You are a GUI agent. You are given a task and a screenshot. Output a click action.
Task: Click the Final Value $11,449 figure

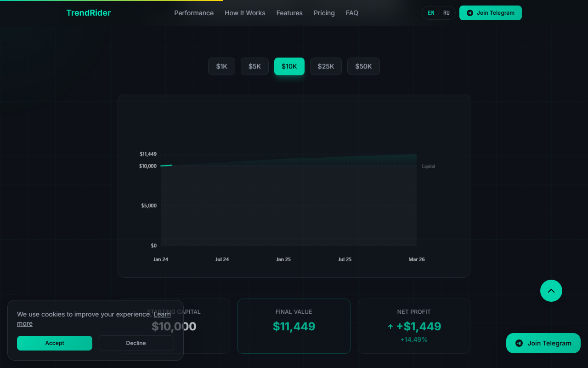click(x=294, y=327)
